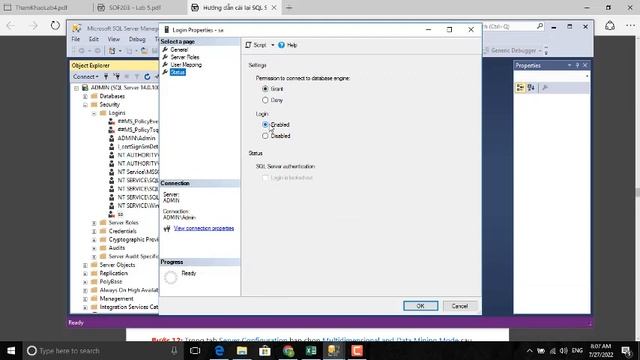Open the Debug menu in SSMS
This screenshot has height=360, width=640.
click(x=137, y=39)
